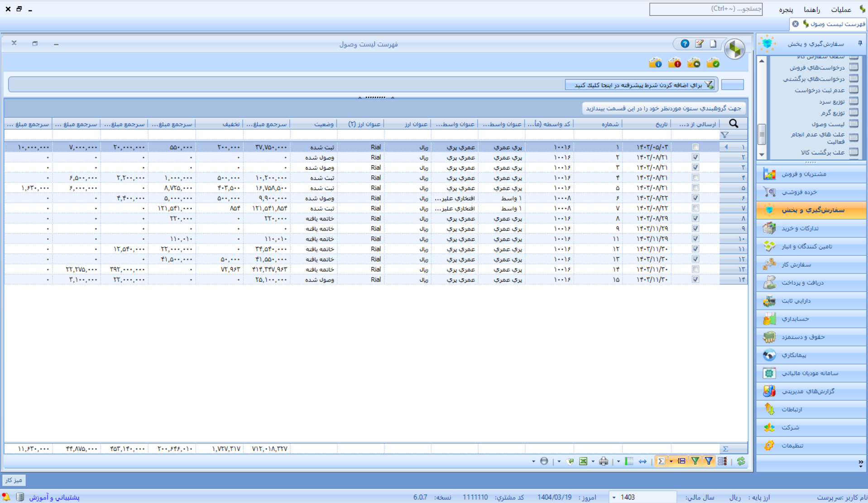Open the حسابداری module
This screenshot has height=503, width=868.
(x=811, y=319)
